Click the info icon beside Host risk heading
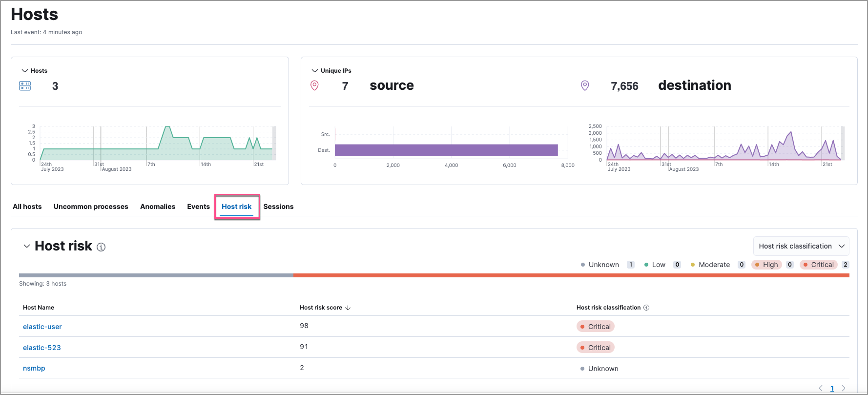The width and height of the screenshot is (868, 395). pos(101,247)
